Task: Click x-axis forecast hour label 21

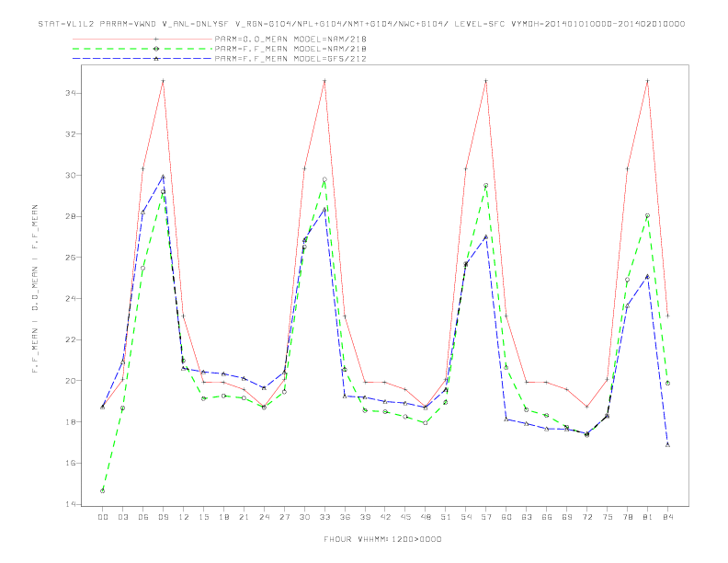Action: pos(244,517)
